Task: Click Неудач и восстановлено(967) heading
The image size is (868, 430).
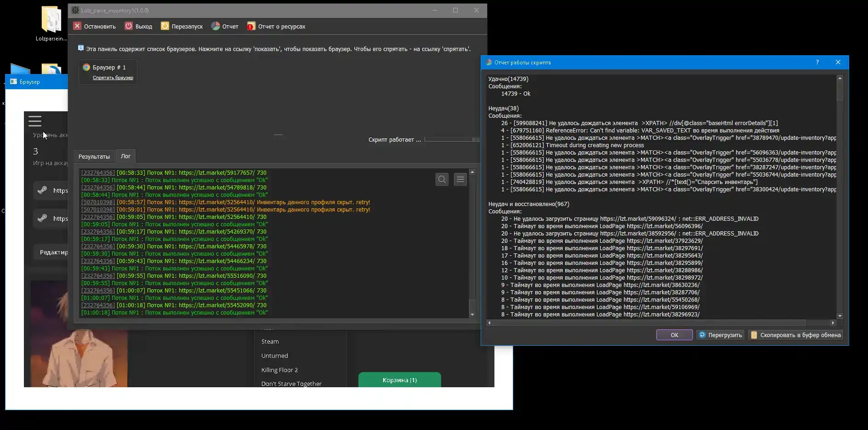Action: click(528, 204)
